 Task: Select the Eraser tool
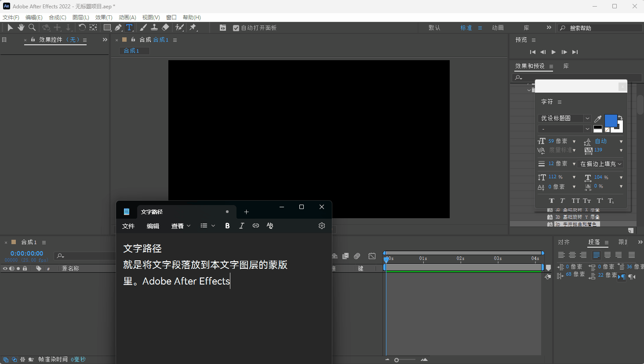point(165,28)
